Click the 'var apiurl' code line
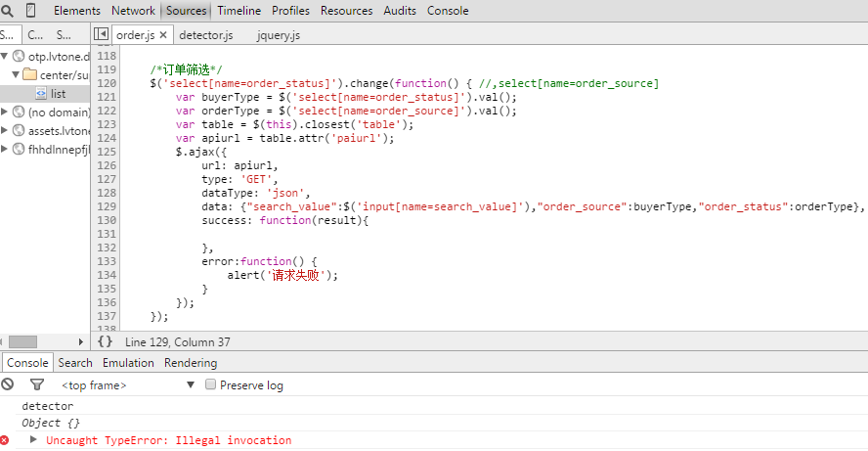This screenshot has height=451, width=868. (x=285, y=138)
